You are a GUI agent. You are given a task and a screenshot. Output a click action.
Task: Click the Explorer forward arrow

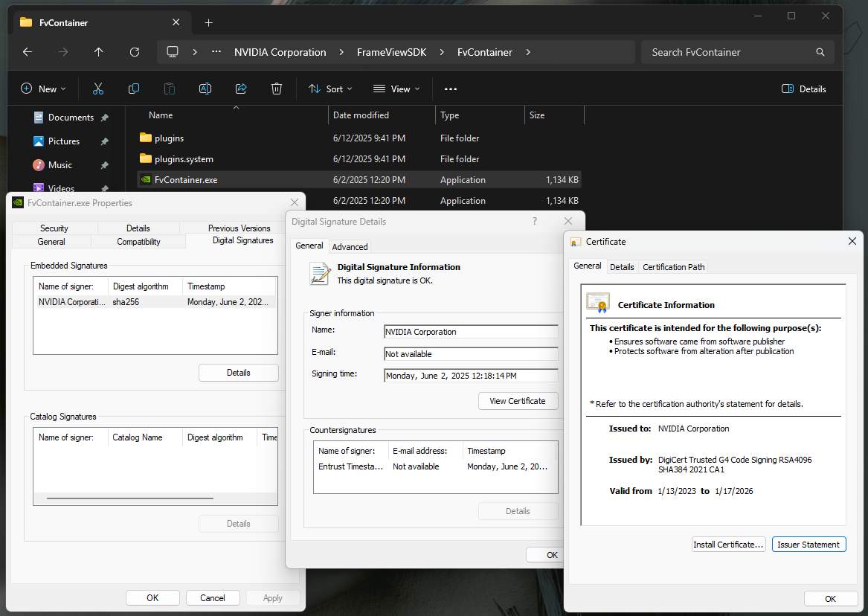point(63,52)
